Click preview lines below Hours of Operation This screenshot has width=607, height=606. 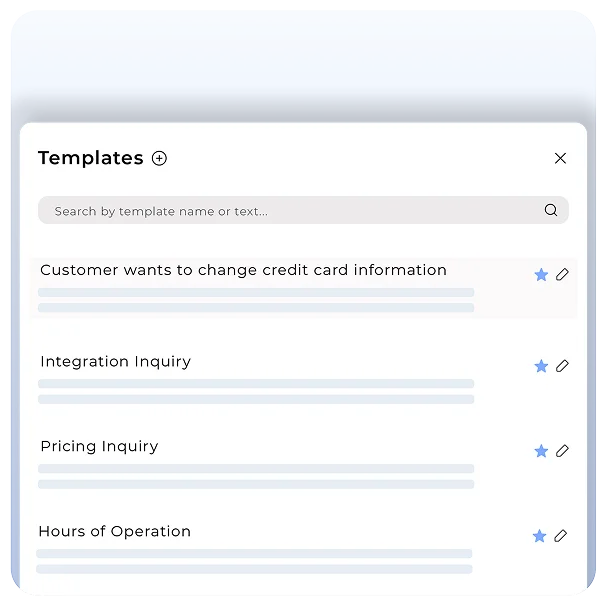pyautogui.click(x=254, y=561)
